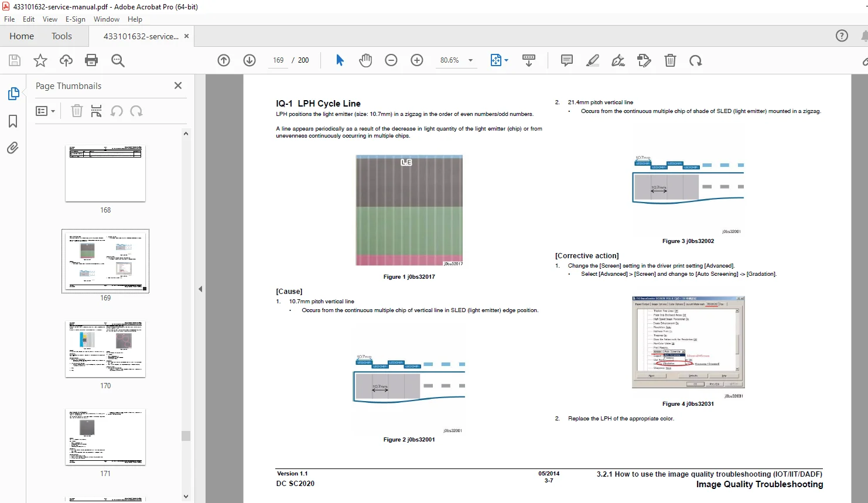The width and height of the screenshot is (868, 503).
Task: Close the Page Thumbnails panel
Action: point(178,85)
